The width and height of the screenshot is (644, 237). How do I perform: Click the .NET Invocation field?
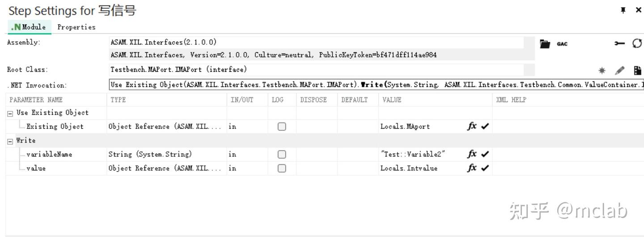pos(376,85)
